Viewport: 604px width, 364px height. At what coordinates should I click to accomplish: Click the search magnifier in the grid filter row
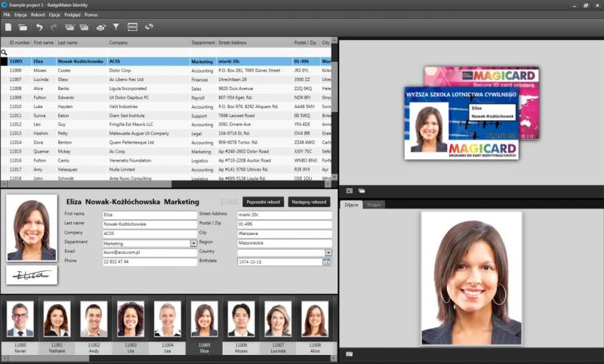(4, 52)
